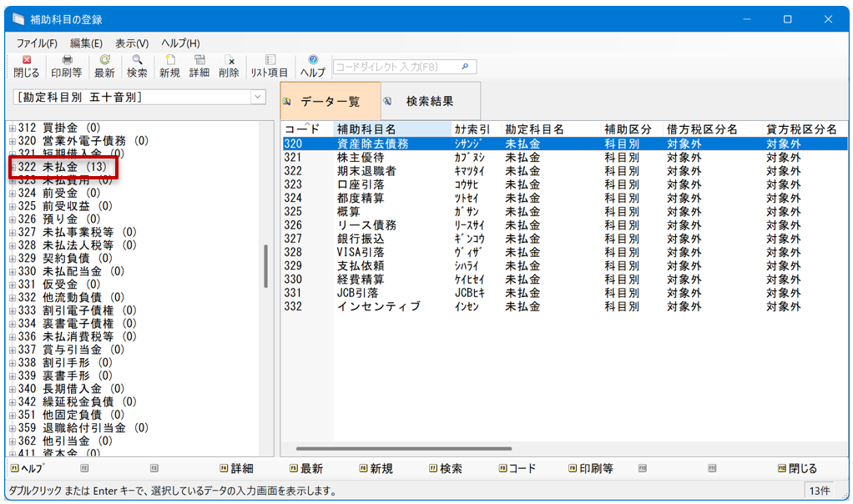The image size is (853, 504).
Task: Select the 資産除去債務 row
Action: tap(564, 144)
